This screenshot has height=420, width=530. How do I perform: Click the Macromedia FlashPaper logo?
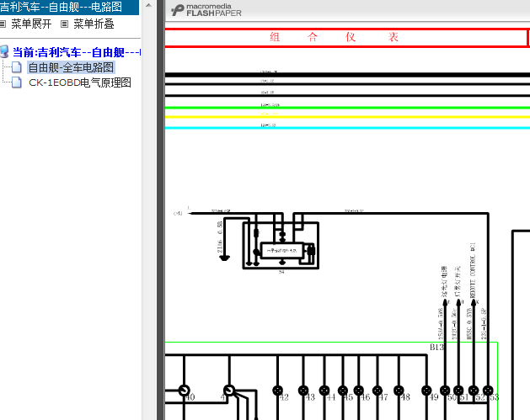206,10
